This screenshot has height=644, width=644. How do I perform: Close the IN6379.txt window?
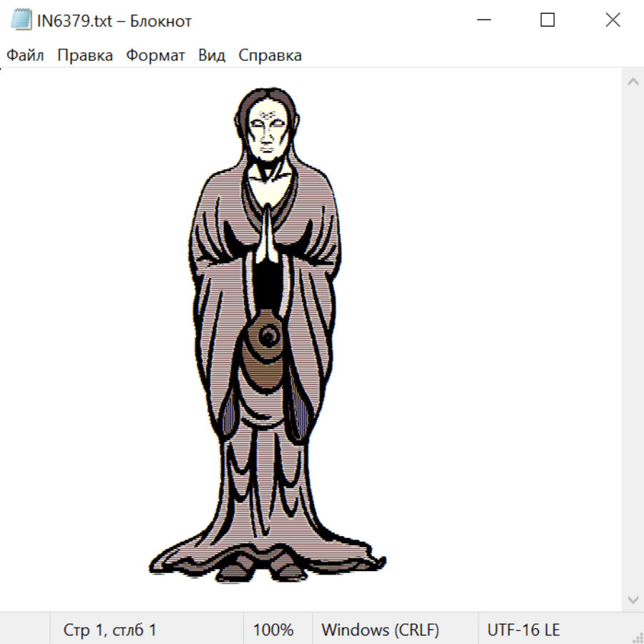613,21
